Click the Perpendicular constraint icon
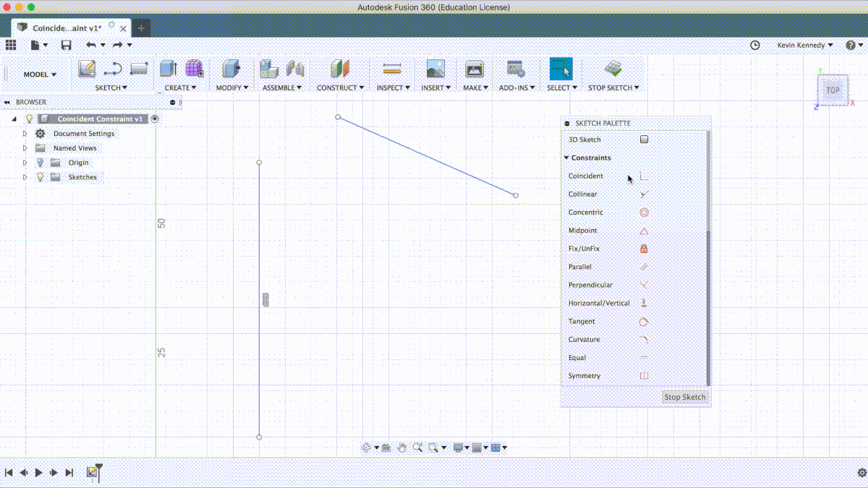 pyautogui.click(x=644, y=285)
